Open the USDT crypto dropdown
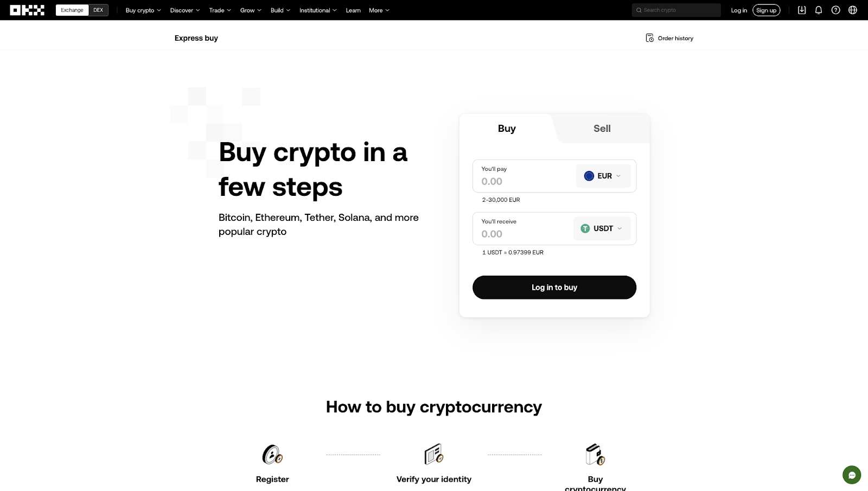868x491 pixels. click(602, 228)
